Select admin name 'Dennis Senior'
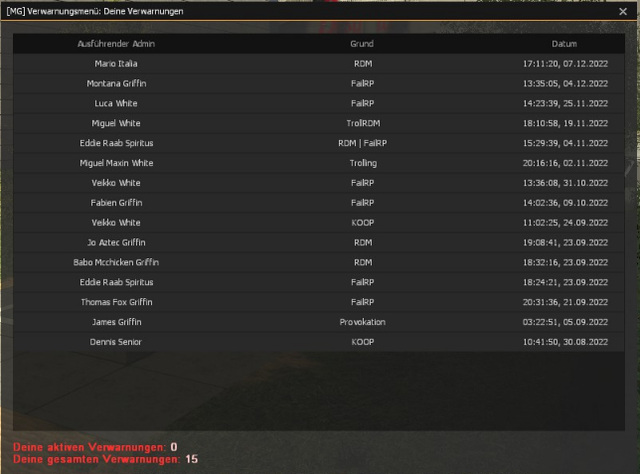Viewport: 640px width, 474px height. click(x=116, y=342)
